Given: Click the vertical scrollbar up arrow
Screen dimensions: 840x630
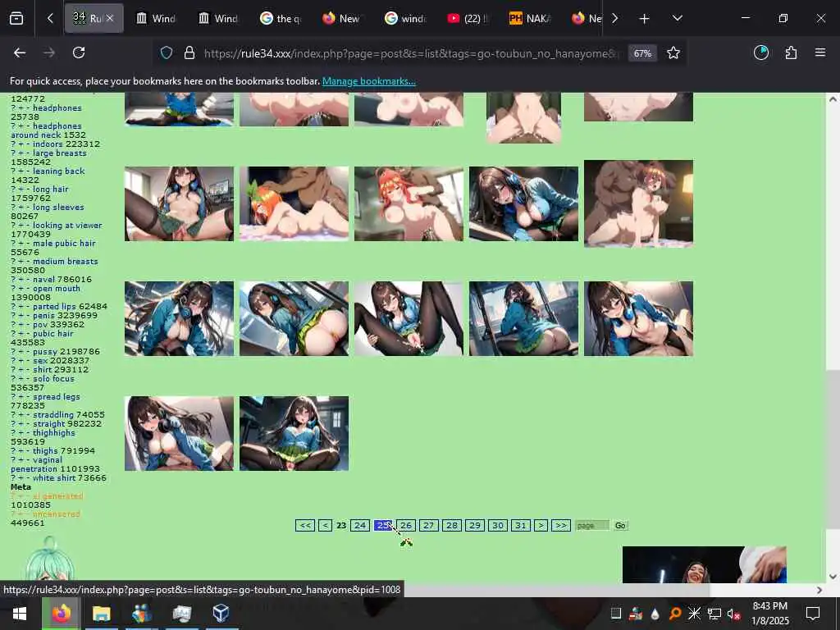Looking at the screenshot, I should (x=833, y=99).
